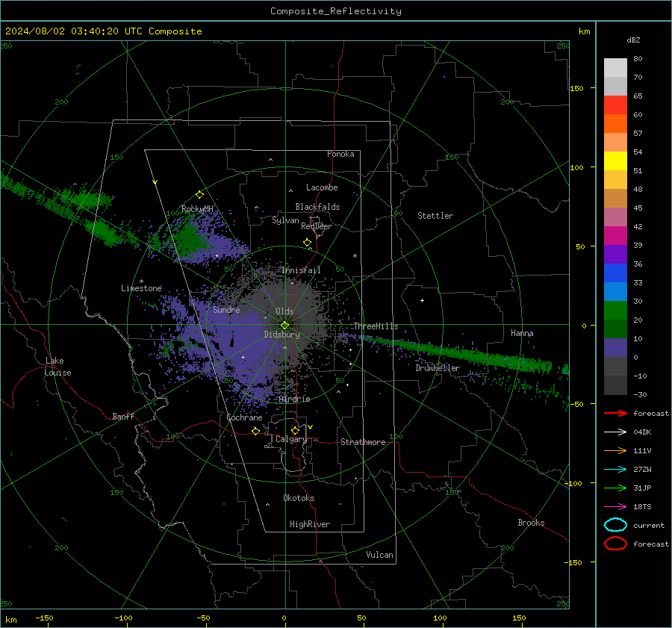This screenshot has height=628, width=672.
Task: Select the orange 111V arrow symbol
Action: (x=615, y=450)
